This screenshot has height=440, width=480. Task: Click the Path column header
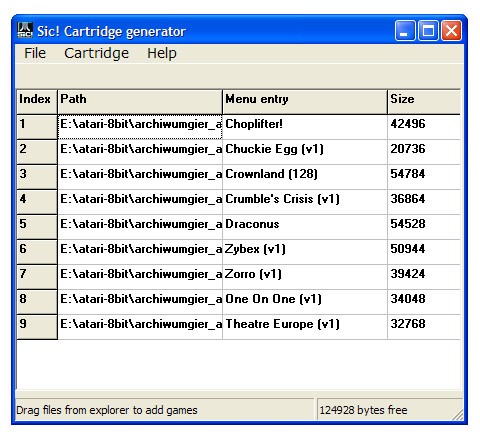tap(140, 102)
